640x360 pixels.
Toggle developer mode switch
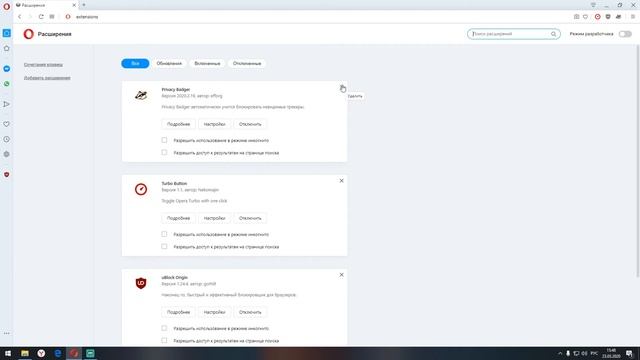(625, 34)
